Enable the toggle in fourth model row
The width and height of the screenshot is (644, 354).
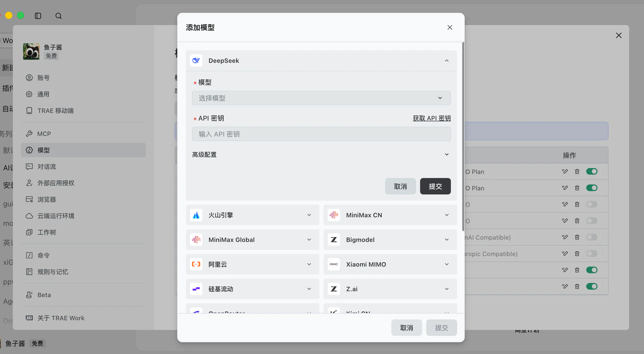point(592,221)
